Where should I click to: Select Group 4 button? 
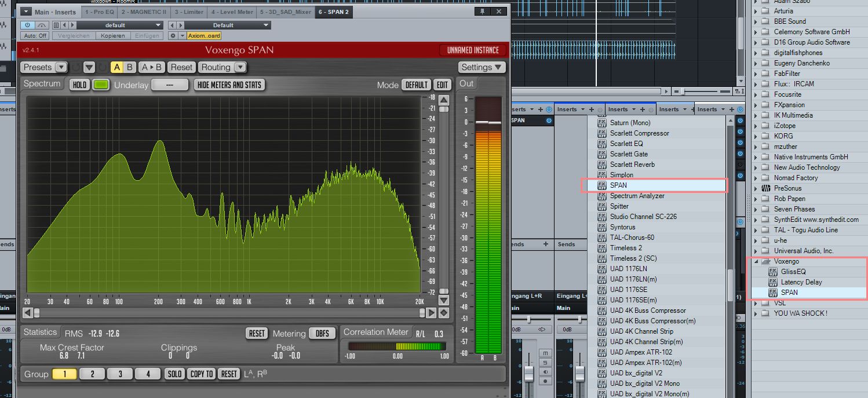coord(148,374)
